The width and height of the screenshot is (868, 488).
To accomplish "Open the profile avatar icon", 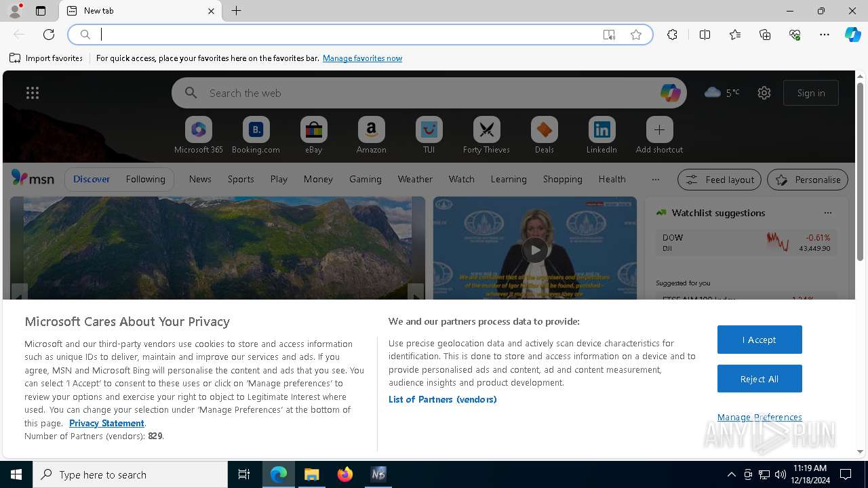I will pos(14,11).
